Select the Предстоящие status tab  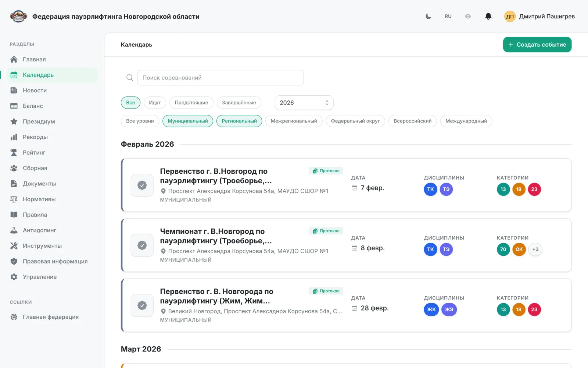coord(191,103)
